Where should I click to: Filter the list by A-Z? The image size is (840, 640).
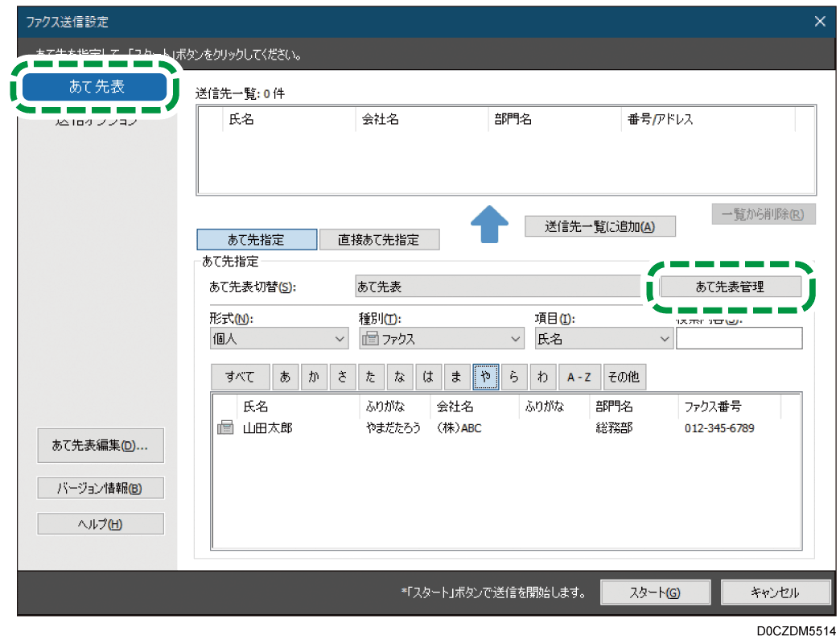pos(579,377)
